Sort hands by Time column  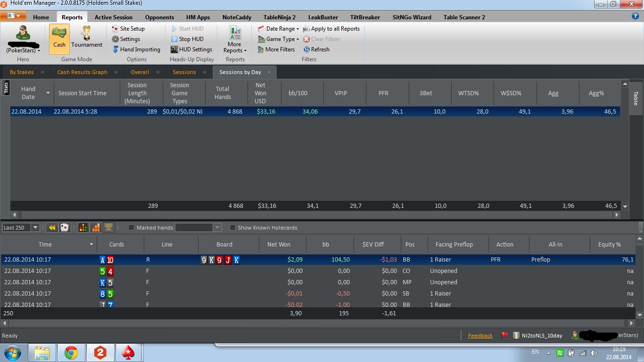[49, 244]
